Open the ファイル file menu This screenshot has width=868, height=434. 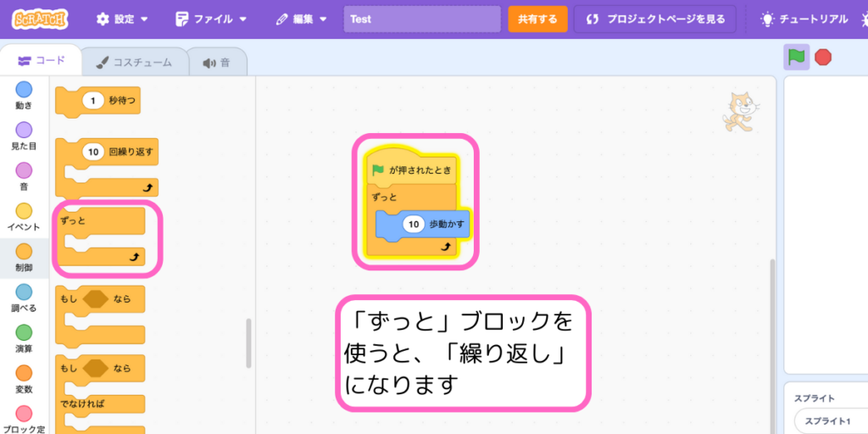pyautogui.click(x=210, y=19)
